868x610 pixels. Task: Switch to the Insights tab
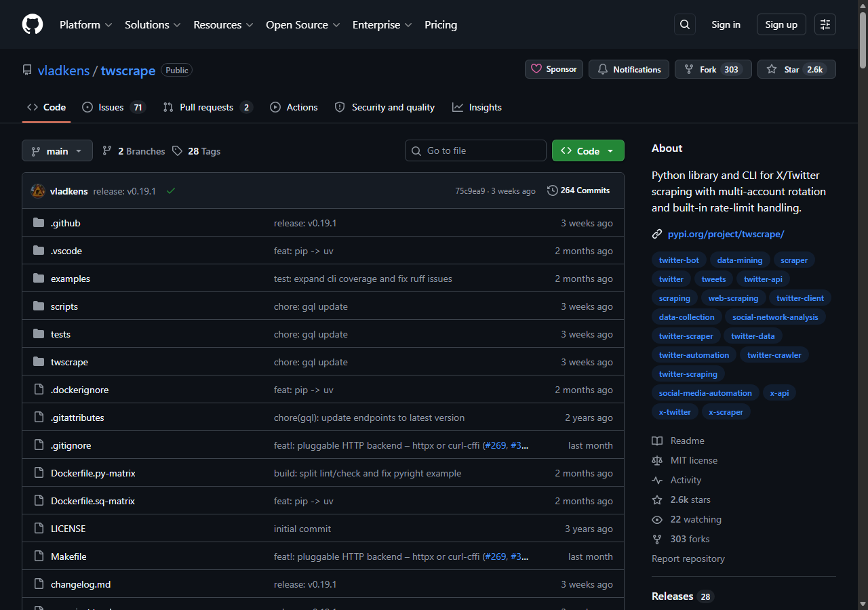(x=477, y=107)
